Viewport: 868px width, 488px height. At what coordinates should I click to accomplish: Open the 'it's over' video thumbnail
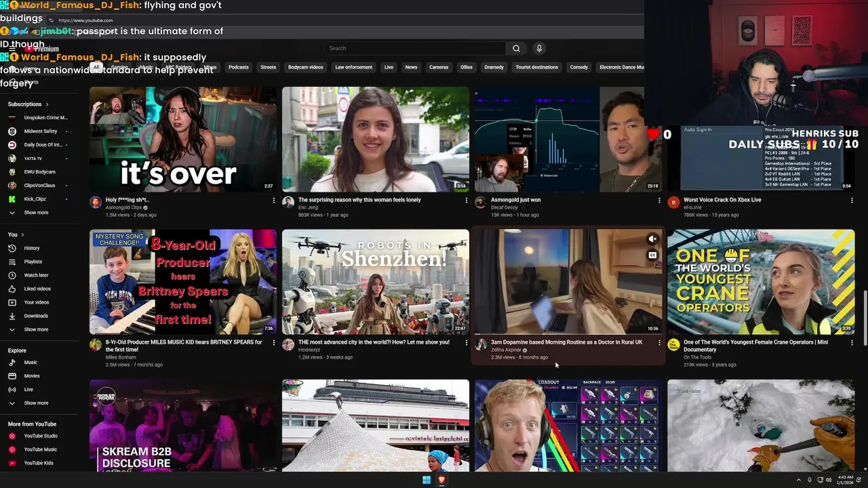(183, 140)
